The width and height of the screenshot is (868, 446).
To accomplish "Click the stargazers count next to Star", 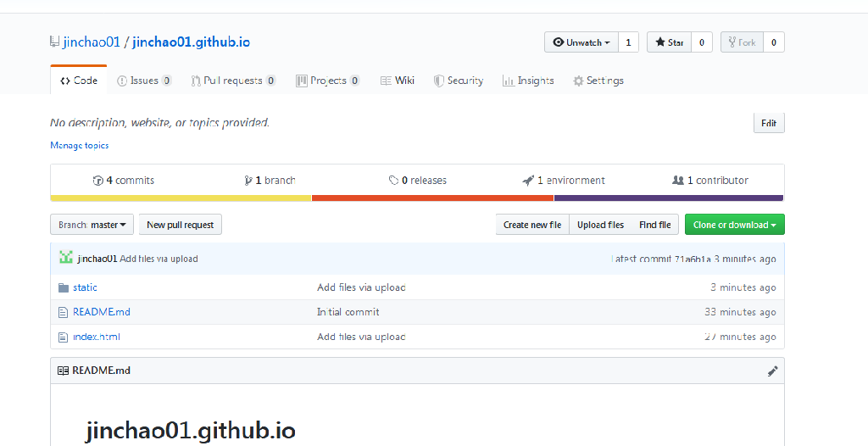I will click(702, 42).
